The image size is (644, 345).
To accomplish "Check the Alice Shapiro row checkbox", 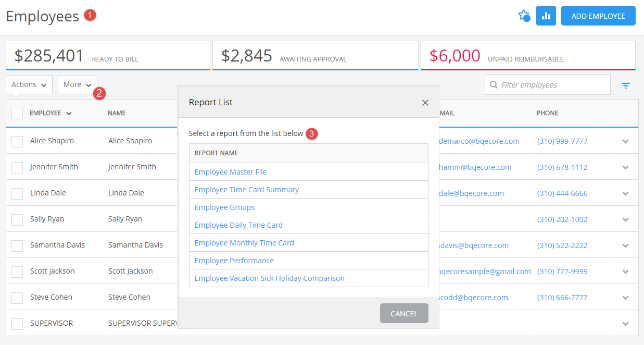I will pos(17,141).
